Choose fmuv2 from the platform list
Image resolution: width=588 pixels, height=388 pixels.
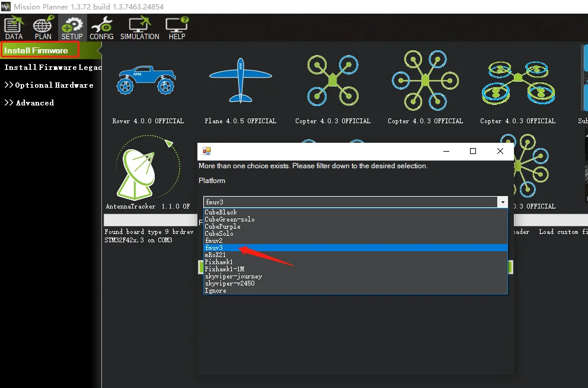coord(356,241)
